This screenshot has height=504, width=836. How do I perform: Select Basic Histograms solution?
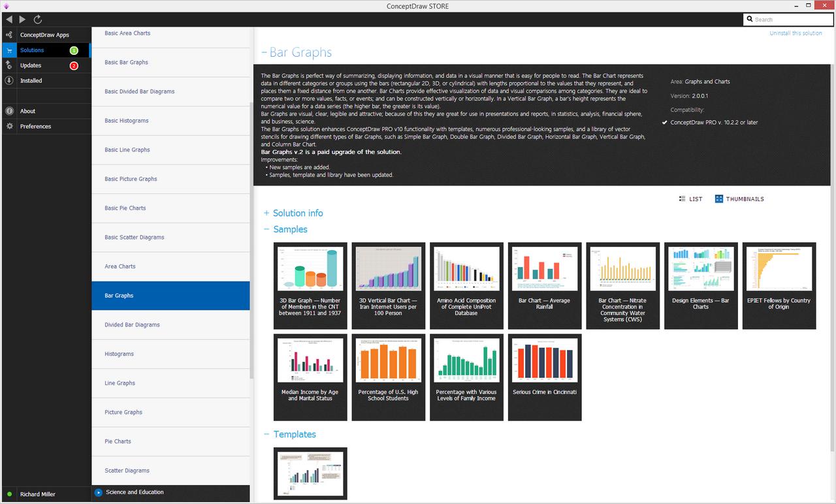coord(170,121)
